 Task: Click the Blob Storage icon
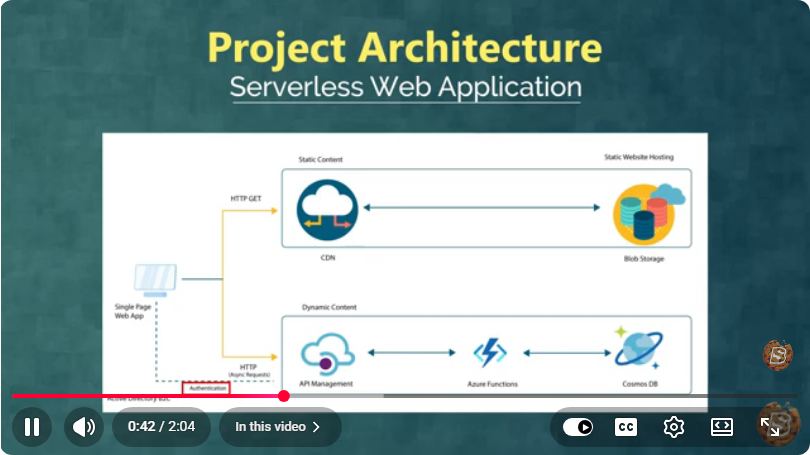pyautogui.click(x=649, y=213)
